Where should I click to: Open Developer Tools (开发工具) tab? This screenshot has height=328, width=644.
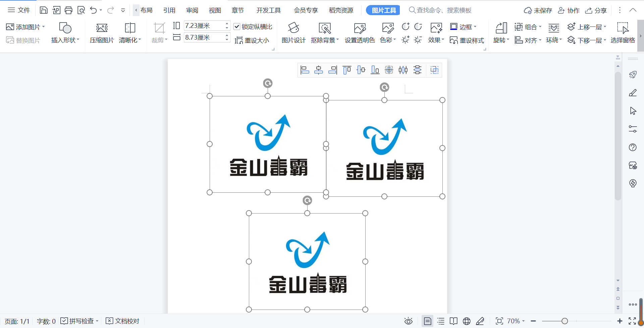click(268, 10)
